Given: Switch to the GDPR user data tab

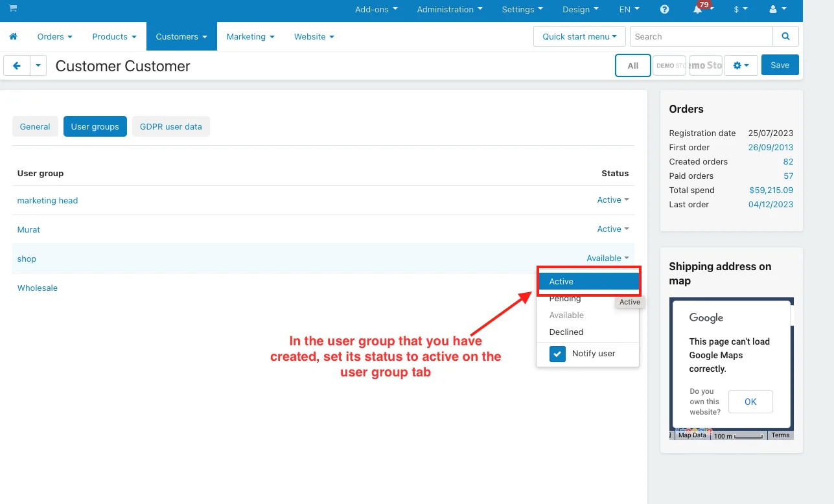Looking at the screenshot, I should [171, 127].
